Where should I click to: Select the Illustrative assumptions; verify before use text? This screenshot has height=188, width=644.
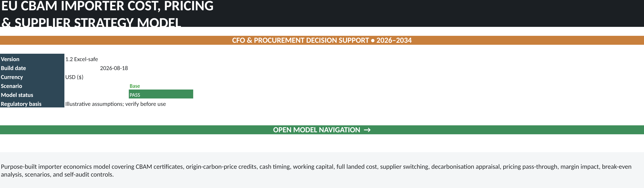pos(116,104)
